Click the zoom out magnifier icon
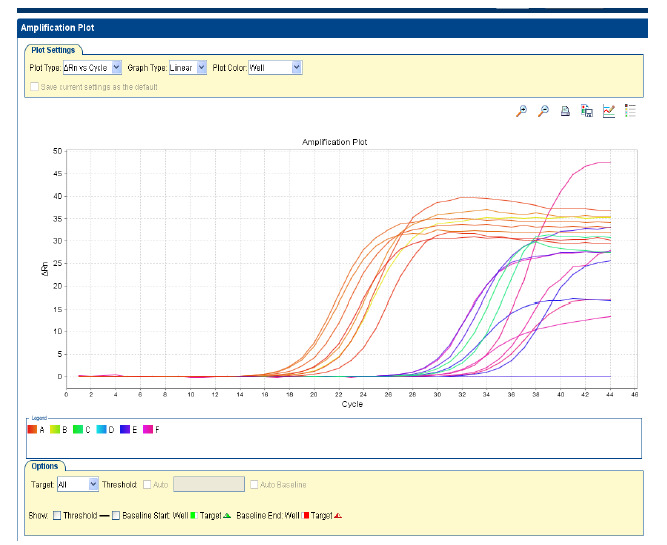Screen dimensions: 667x545 (543, 111)
